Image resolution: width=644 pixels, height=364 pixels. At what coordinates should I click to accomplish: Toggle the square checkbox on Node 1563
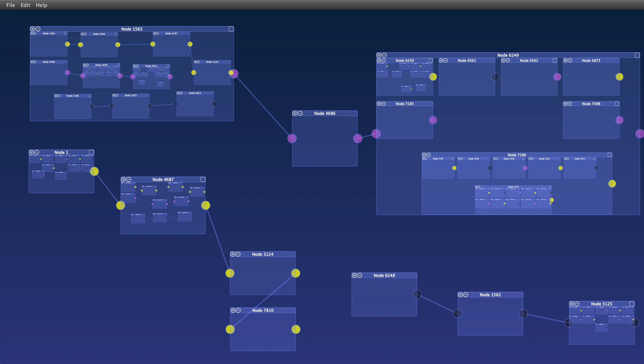(x=231, y=29)
